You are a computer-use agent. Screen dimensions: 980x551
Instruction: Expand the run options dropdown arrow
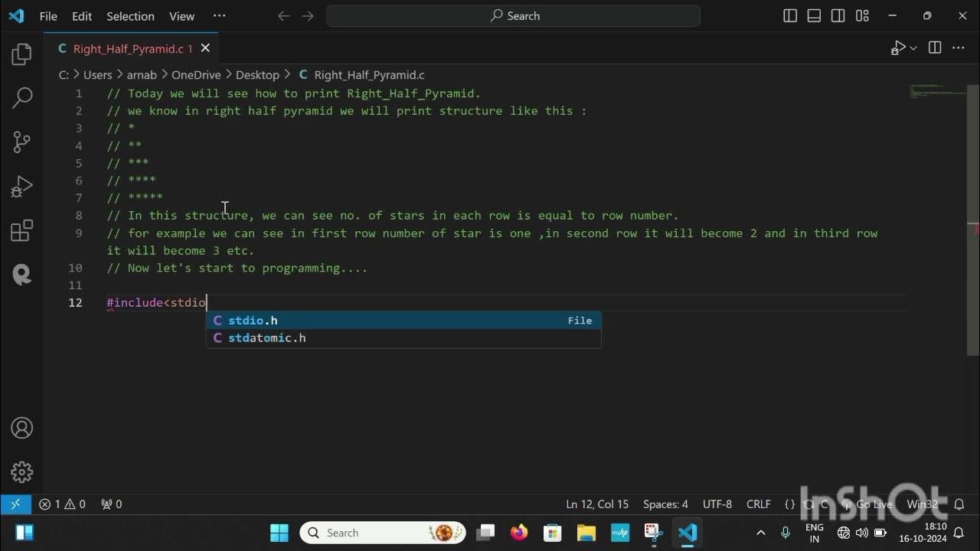(x=913, y=48)
